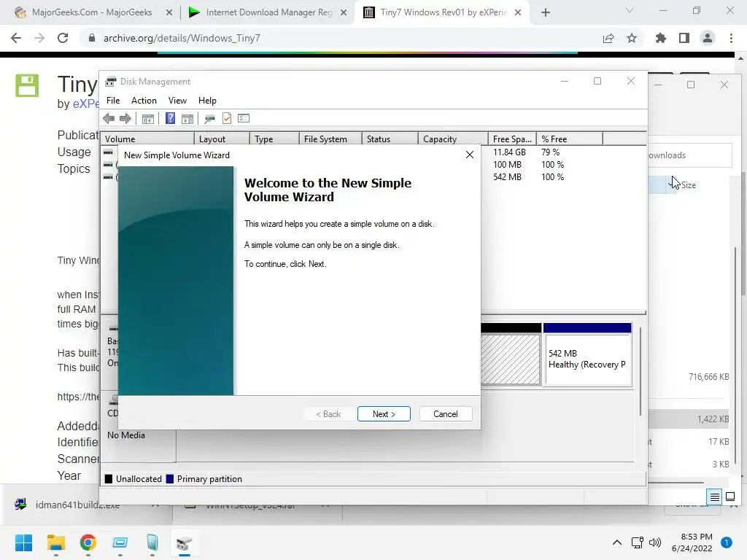The height and width of the screenshot is (560, 747).
Task: Sort by the % Free column header
Action: (x=570, y=139)
